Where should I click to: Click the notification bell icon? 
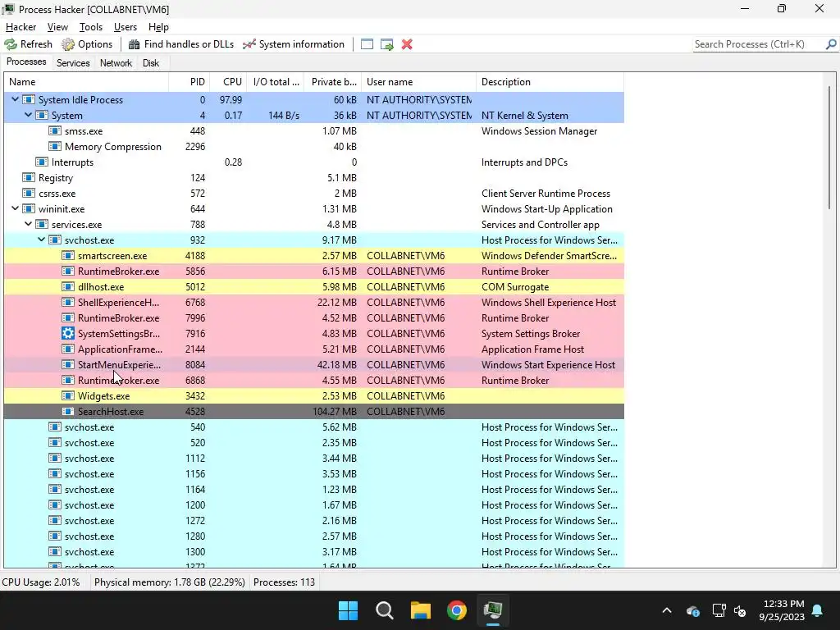click(818, 610)
